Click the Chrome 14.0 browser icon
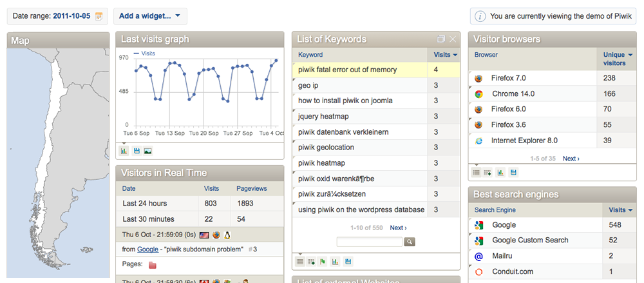Image resolution: width=644 pixels, height=283 pixels. [x=478, y=93]
